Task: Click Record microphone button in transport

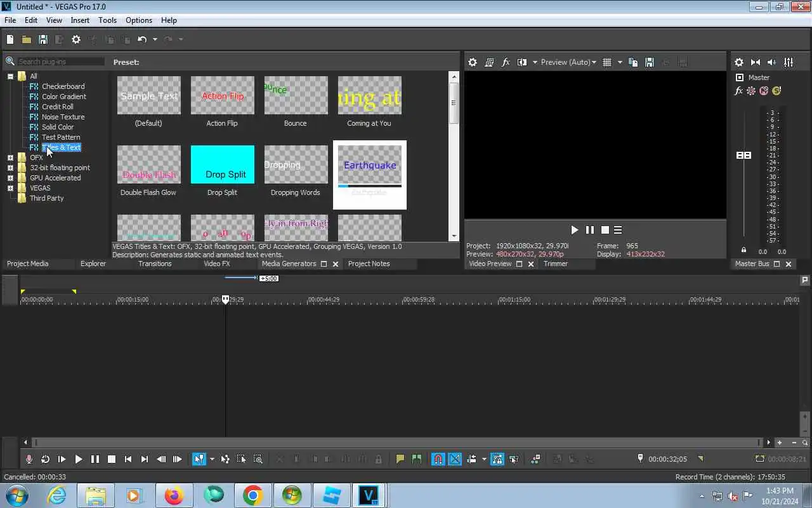Action: tap(29, 459)
